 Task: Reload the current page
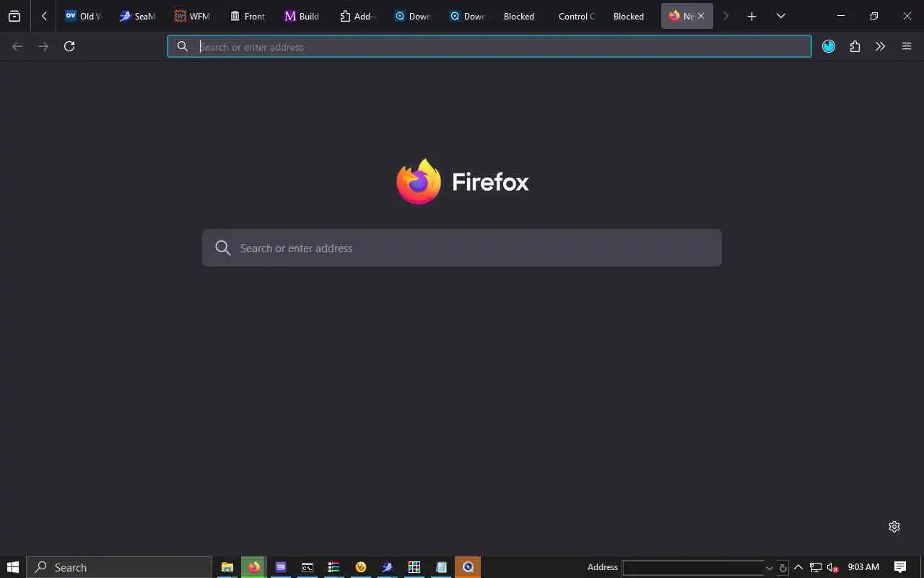[x=69, y=46]
